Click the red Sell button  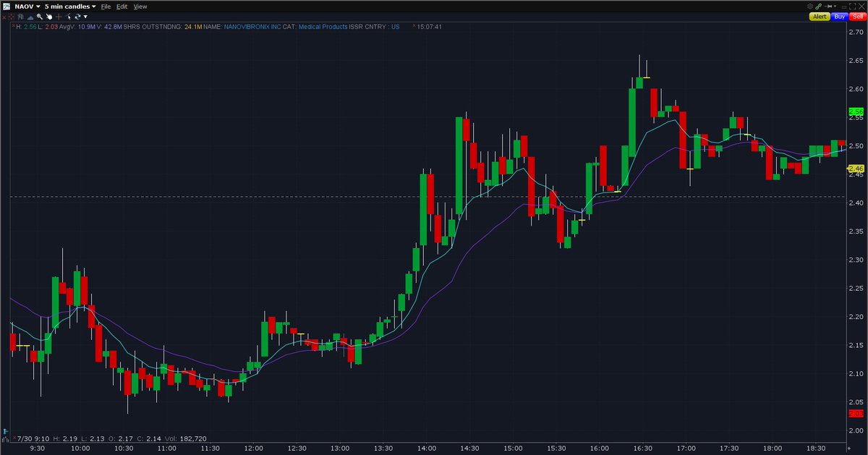tap(858, 17)
